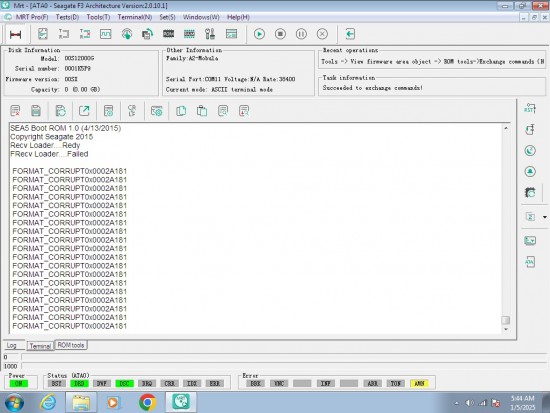Open the Help(H) menu
The width and height of the screenshot is (550, 413).
tap(238, 17)
